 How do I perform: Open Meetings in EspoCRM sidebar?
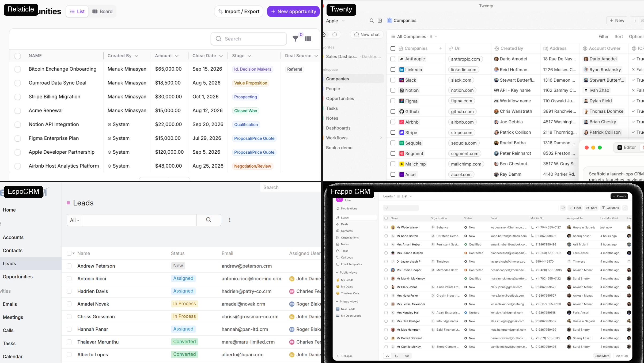click(x=13, y=317)
